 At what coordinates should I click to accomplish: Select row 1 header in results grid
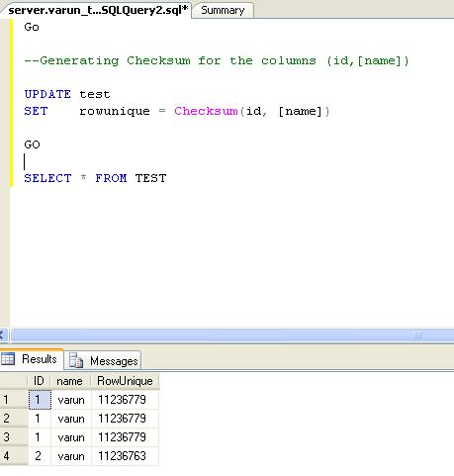(14, 400)
